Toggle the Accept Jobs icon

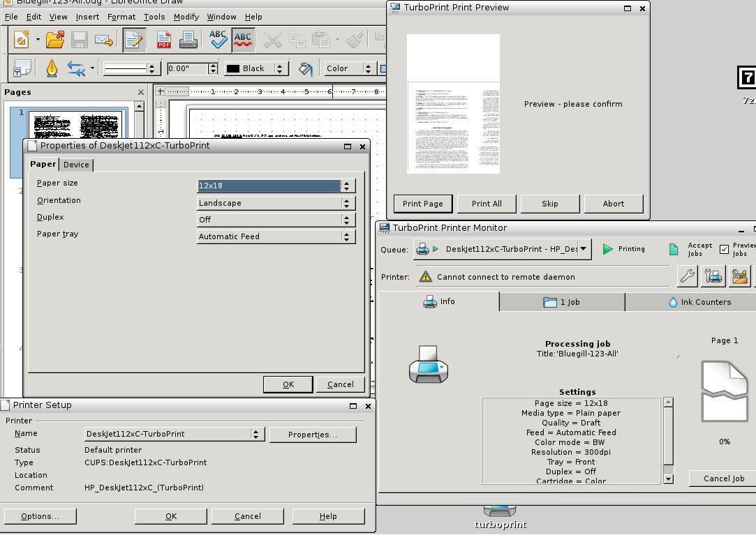pos(674,249)
